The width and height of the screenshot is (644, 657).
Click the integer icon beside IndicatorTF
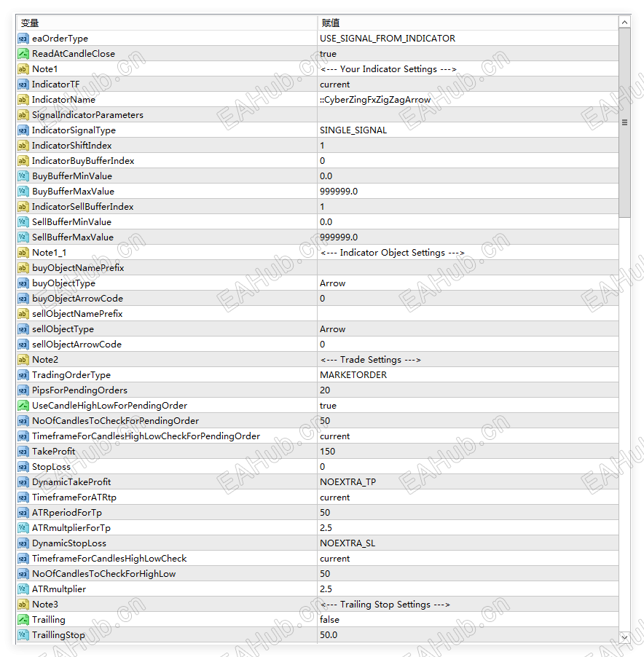(23, 84)
